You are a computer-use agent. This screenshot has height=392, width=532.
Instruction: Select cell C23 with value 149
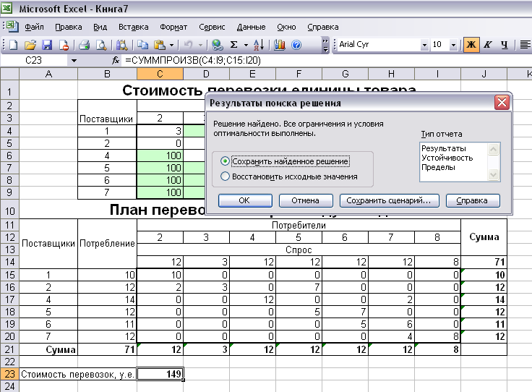pos(160,374)
